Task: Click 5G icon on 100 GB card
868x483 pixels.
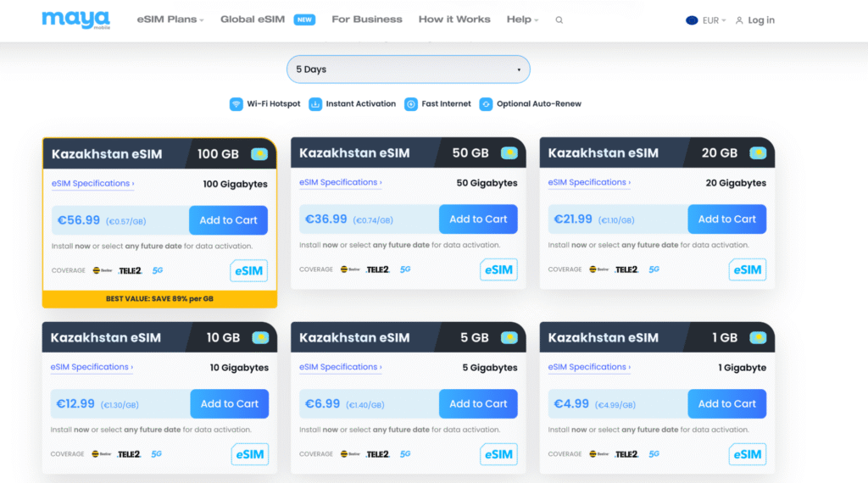Action: pyautogui.click(x=158, y=270)
